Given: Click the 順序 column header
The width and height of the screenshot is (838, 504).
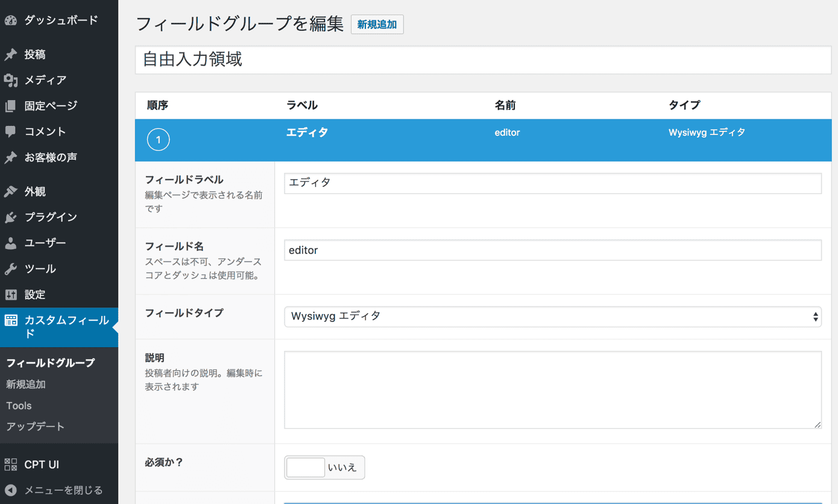Looking at the screenshot, I should click(157, 106).
